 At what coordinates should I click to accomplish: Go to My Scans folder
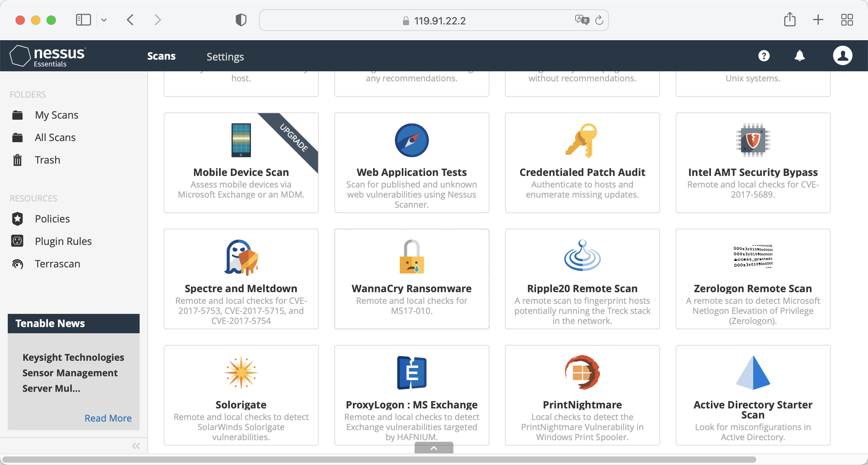[57, 115]
